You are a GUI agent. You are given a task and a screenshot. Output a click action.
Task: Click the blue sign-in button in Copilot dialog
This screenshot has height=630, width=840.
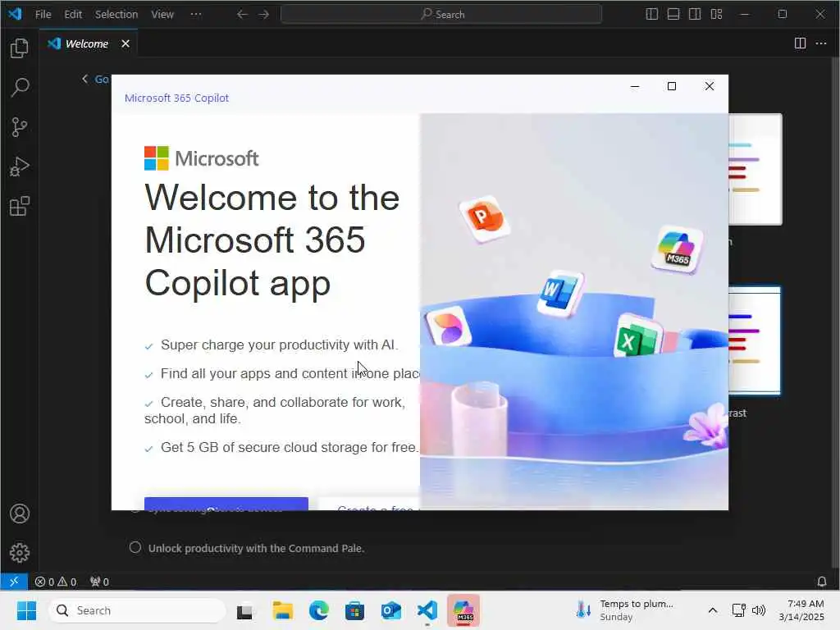pos(226,504)
